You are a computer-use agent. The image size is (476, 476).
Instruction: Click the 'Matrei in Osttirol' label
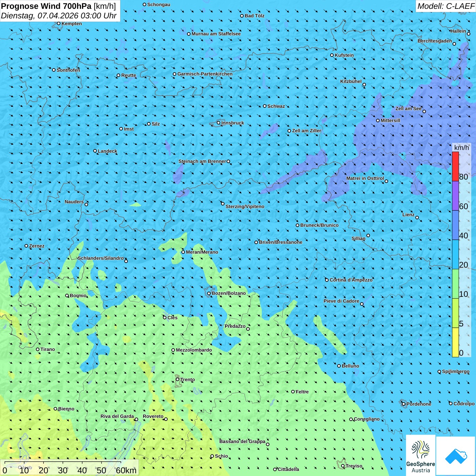[365, 178]
